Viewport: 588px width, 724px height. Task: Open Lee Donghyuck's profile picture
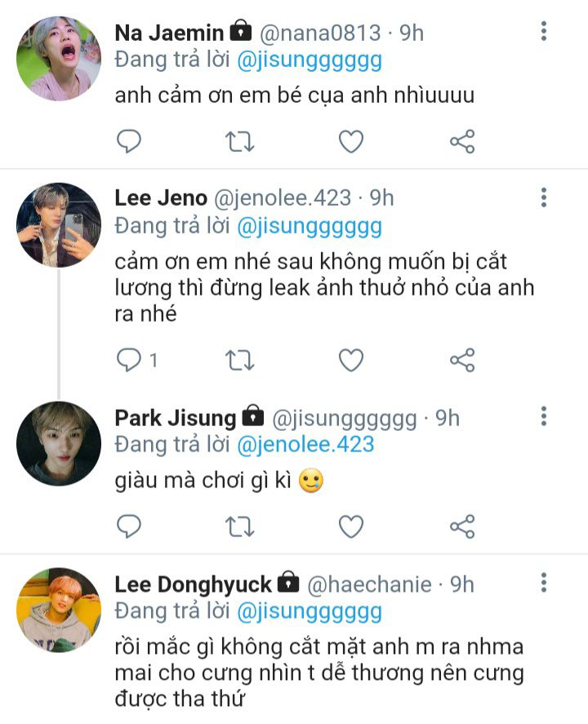(x=59, y=610)
